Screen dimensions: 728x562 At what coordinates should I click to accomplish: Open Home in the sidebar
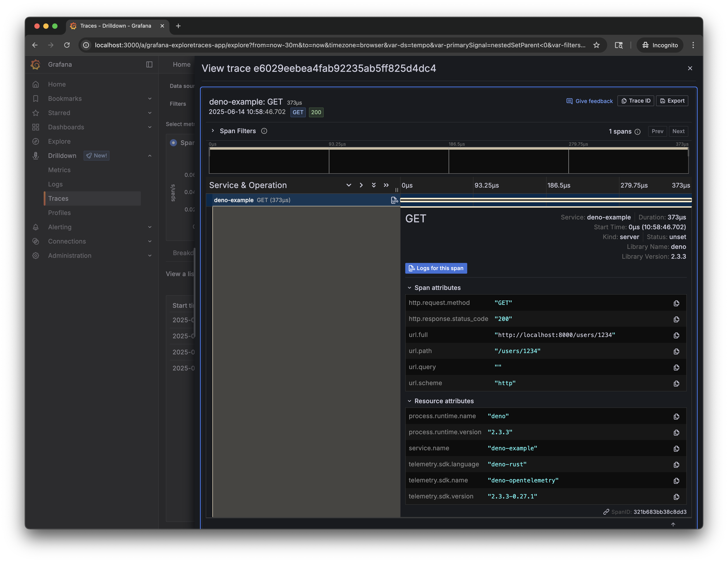pyautogui.click(x=57, y=84)
